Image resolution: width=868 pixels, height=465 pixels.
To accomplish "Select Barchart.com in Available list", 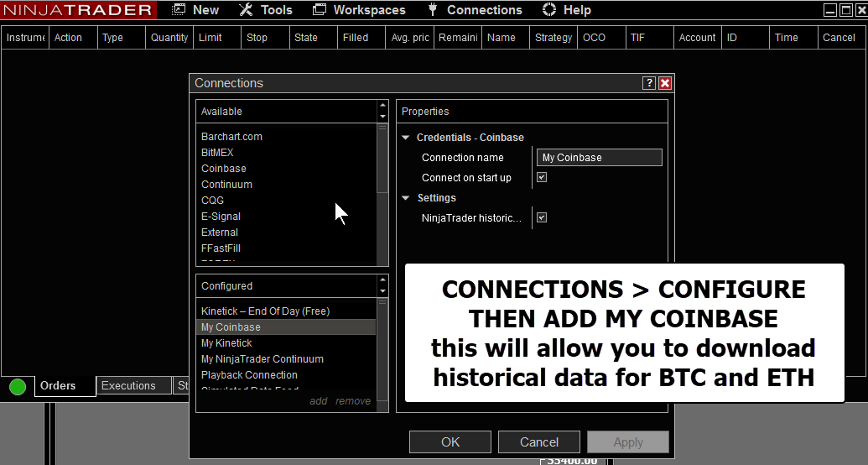I will [x=231, y=136].
